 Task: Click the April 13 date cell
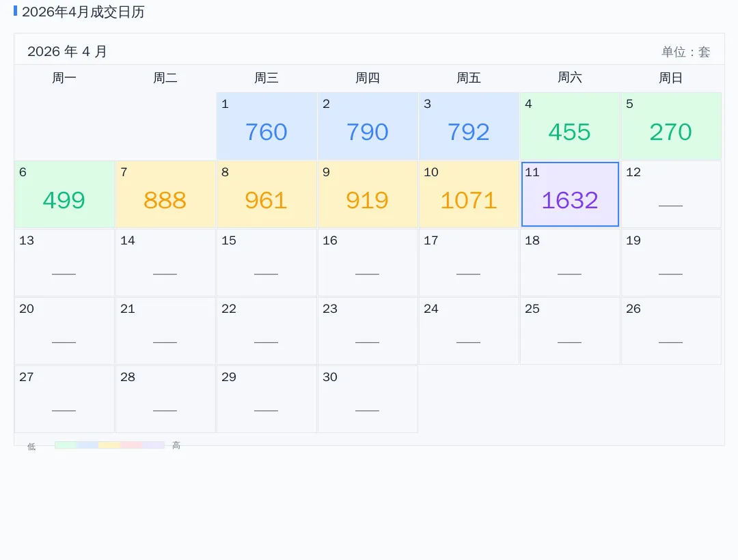[x=64, y=262]
